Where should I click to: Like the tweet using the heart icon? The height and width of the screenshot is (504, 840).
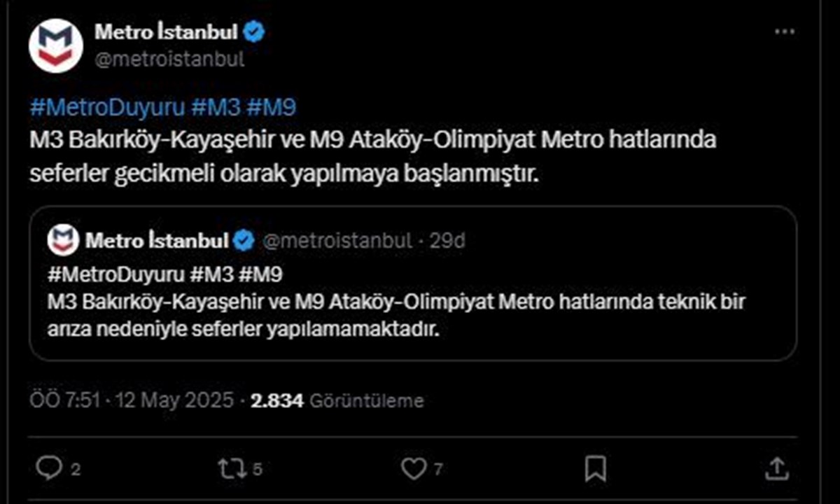click(414, 468)
